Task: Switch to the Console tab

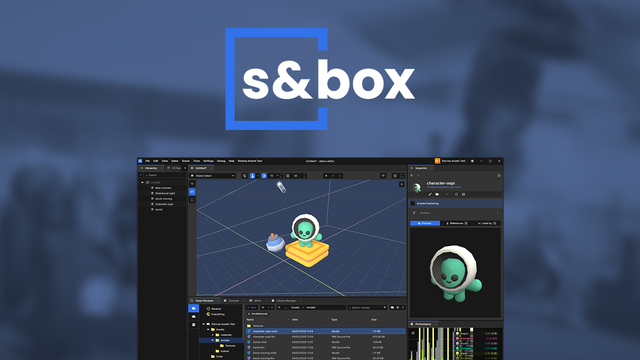Action: [x=233, y=301]
